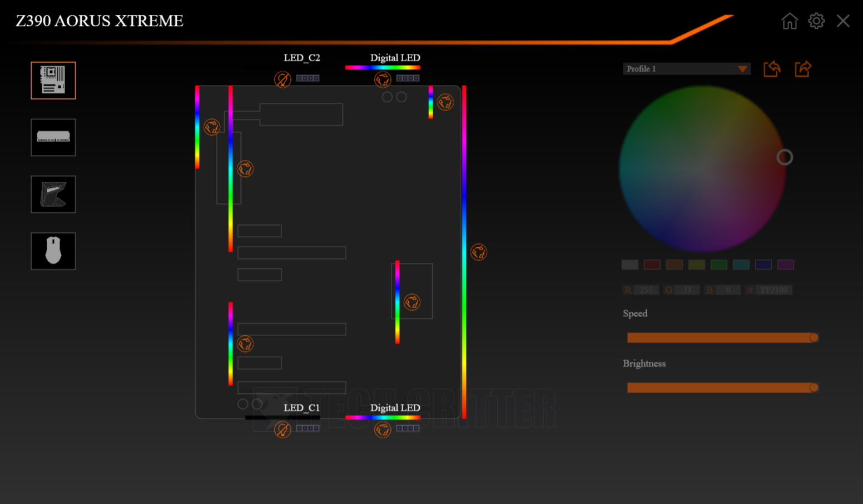This screenshot has width=863, height=504.
Task: Click the LED_C1 header disabled effect icon
Action: (282, 430)
